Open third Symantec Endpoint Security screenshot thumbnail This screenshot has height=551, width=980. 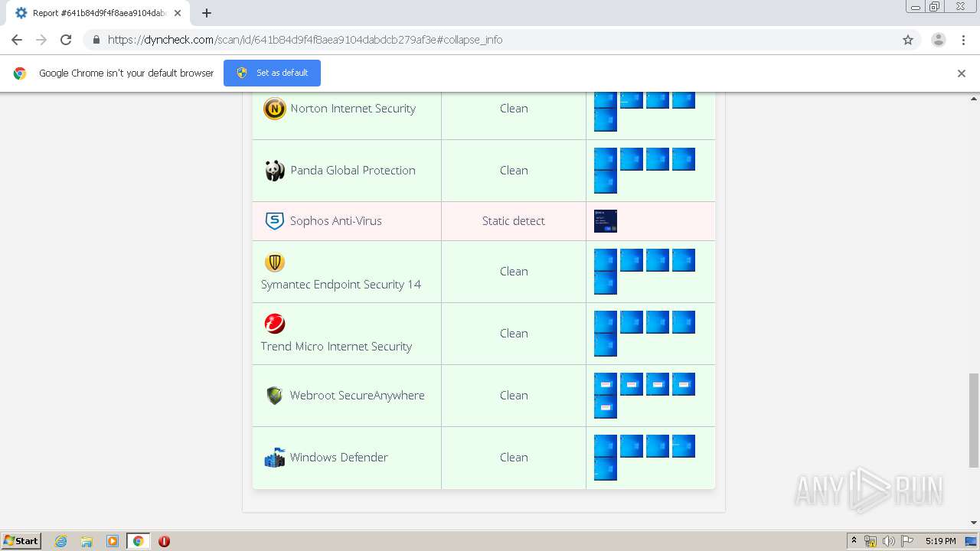(x=658, y=260)
